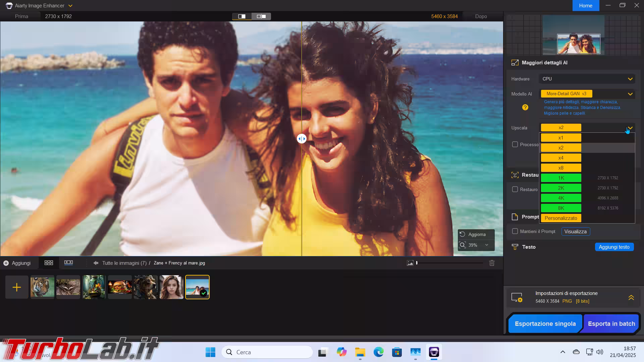
Task: Toggle the Processo checkbox
Action: point(515,144)
